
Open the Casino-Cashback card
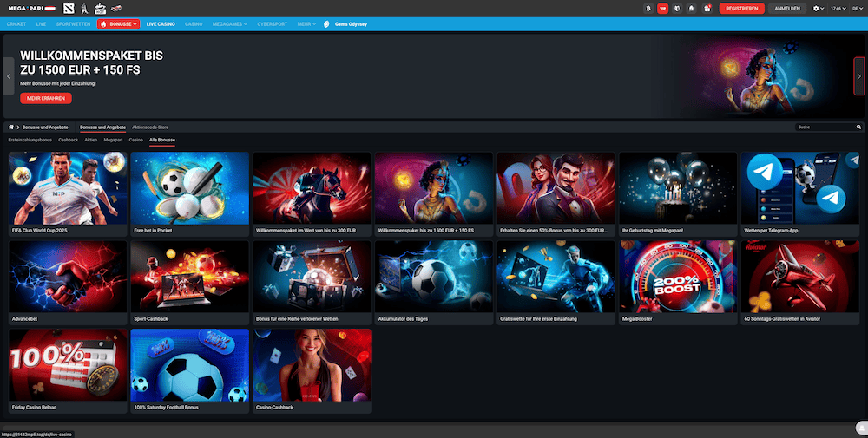click(312, 371)
